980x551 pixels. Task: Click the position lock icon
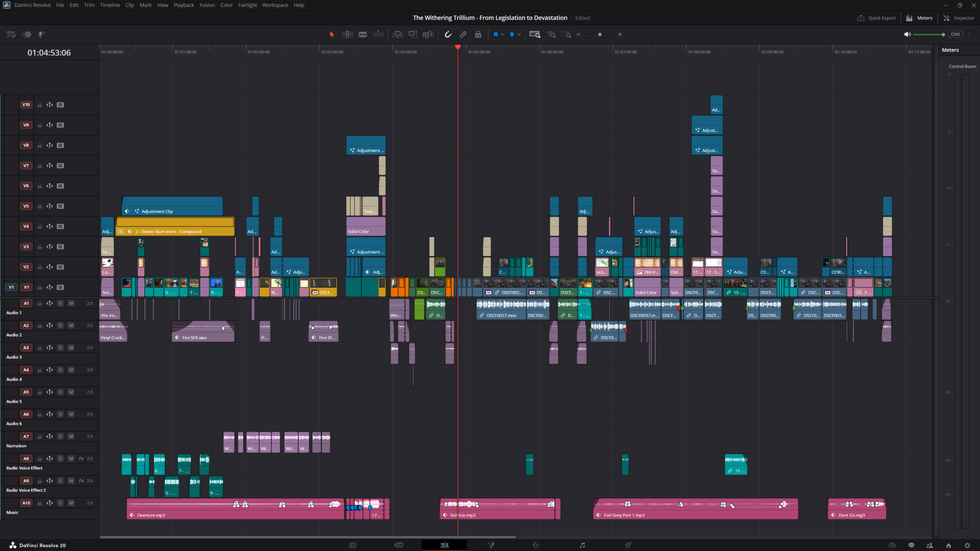coord(478,34)
